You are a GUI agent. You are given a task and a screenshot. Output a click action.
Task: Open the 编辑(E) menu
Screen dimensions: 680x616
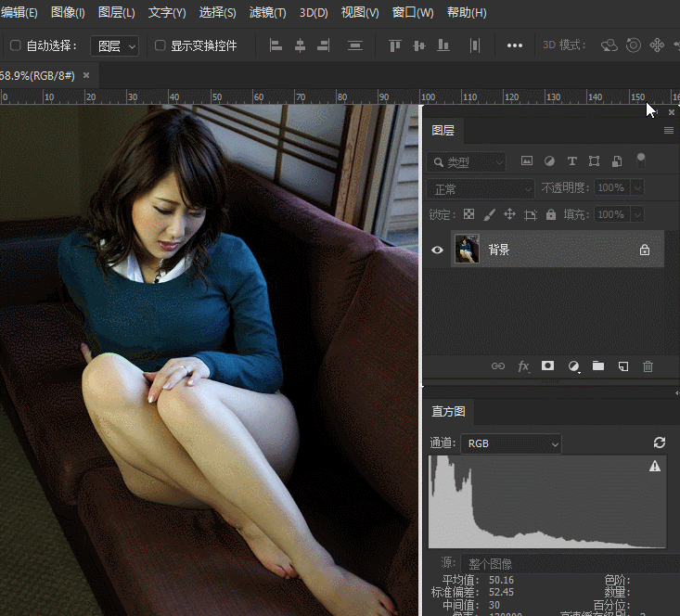(19, 13)
